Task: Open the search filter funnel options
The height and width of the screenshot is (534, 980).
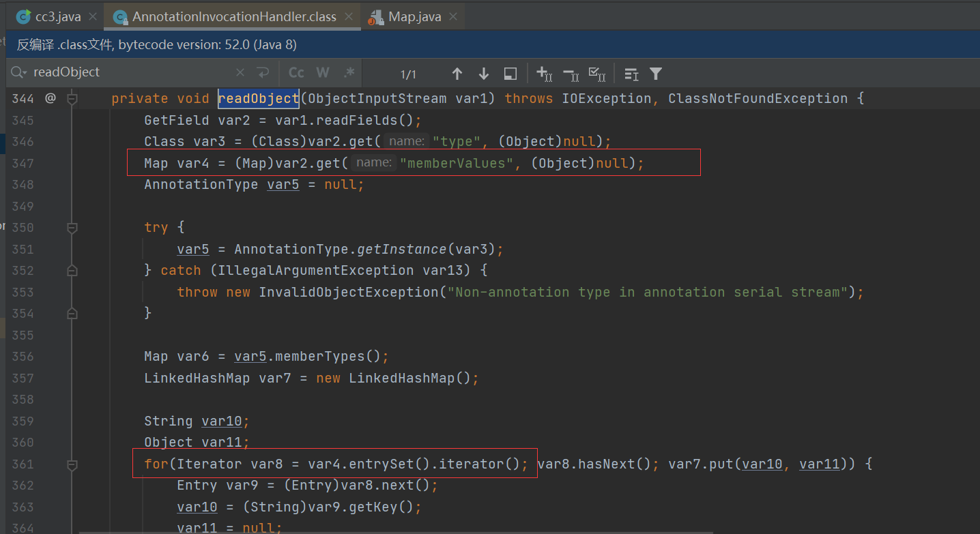Action: pyautogui.click(x=656, y=74)
